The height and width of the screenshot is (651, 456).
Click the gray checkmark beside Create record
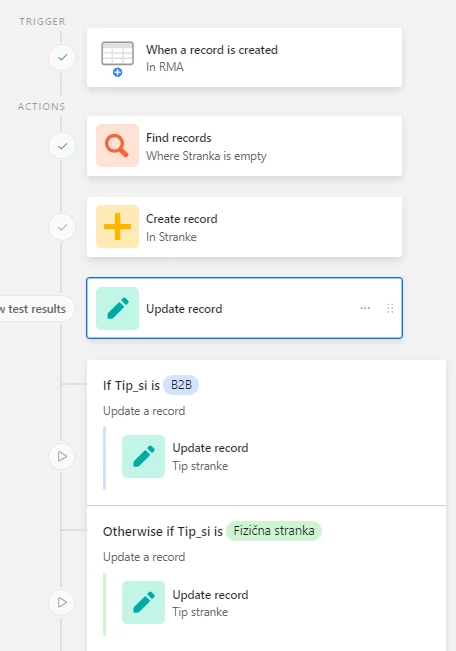click(62, 227)
